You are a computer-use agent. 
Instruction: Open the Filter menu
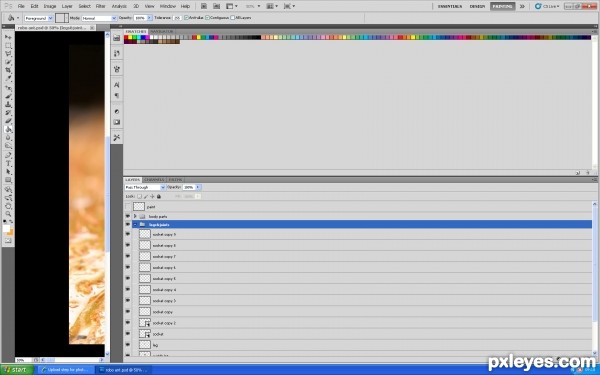(101, 6)
